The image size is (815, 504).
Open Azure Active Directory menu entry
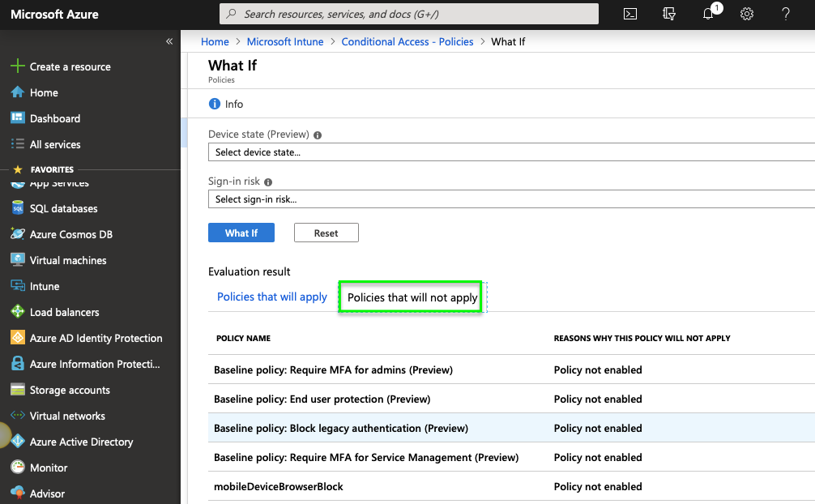(x=82, y=442)
